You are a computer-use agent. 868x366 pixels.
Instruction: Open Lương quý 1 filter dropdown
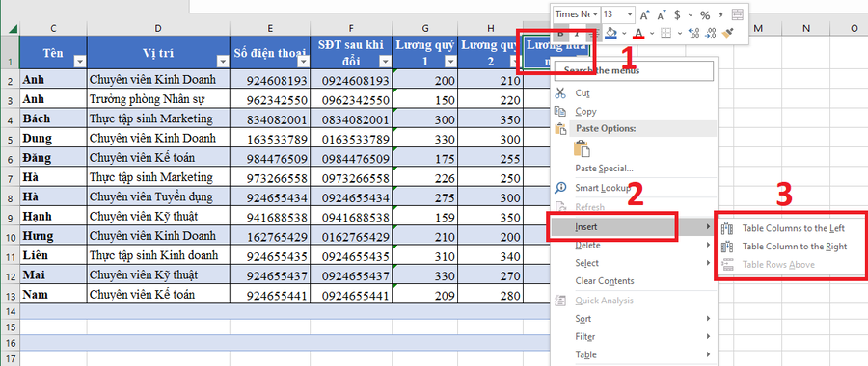tap(450, 62)
